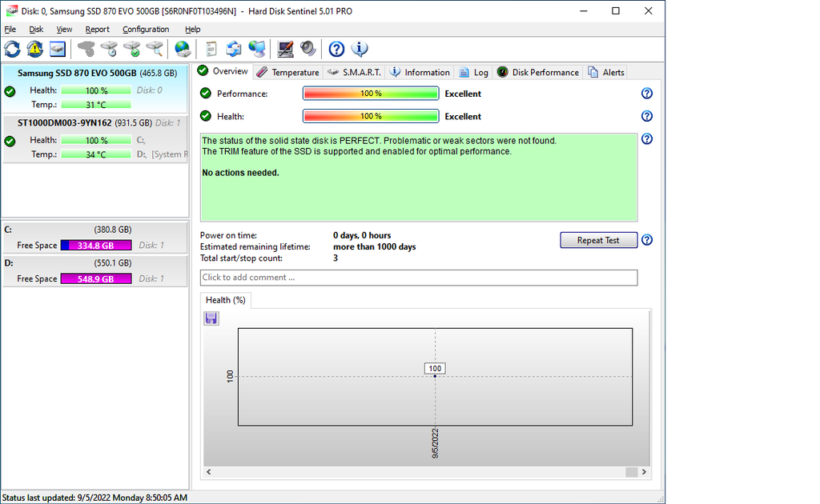
Task: Click the help icon next to Repeat Test
Action: tap(647, 240)
